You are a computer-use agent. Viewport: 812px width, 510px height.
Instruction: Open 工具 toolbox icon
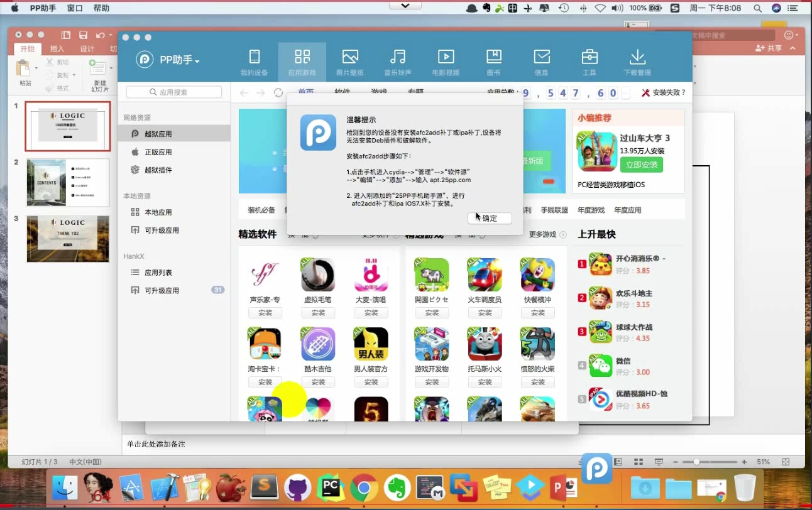coord(590,57)
